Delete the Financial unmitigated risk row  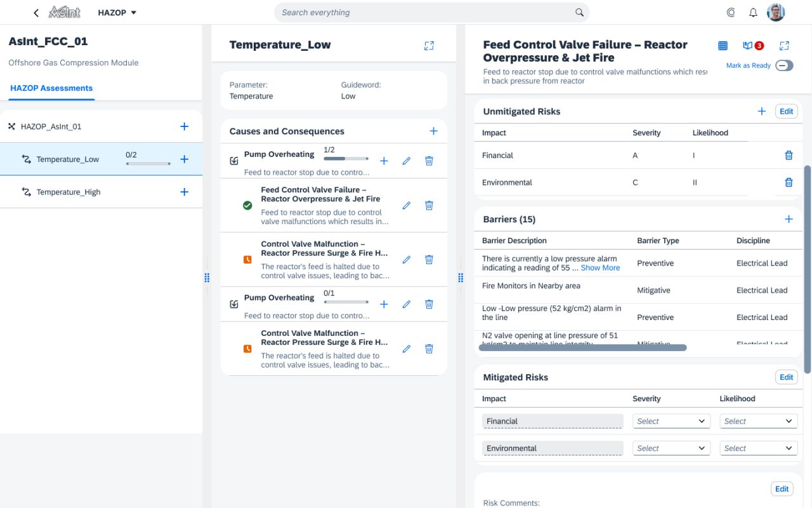point(789,155)
